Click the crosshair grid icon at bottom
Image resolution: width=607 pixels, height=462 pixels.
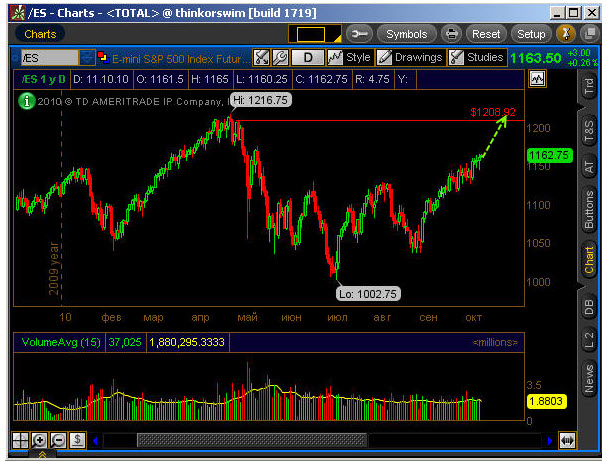click(x=20, y=440)
